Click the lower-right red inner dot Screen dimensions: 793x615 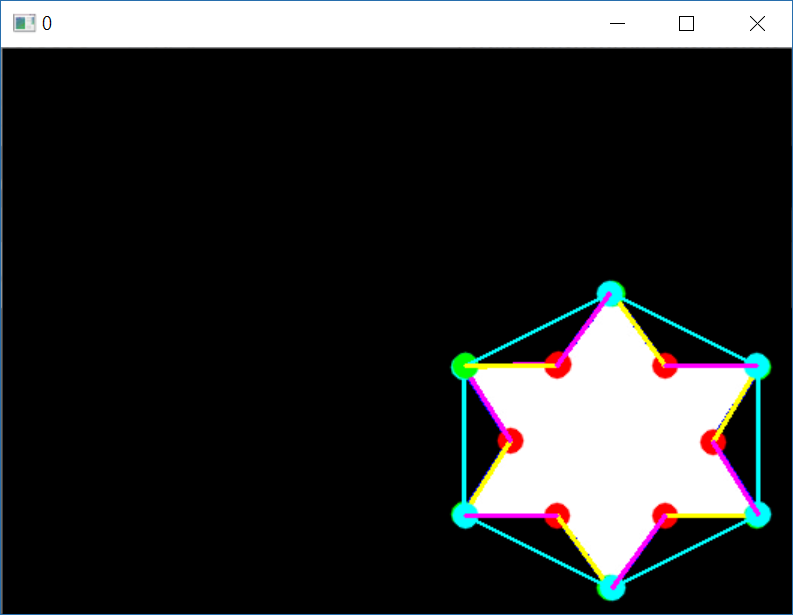click(x=665, y=515)
